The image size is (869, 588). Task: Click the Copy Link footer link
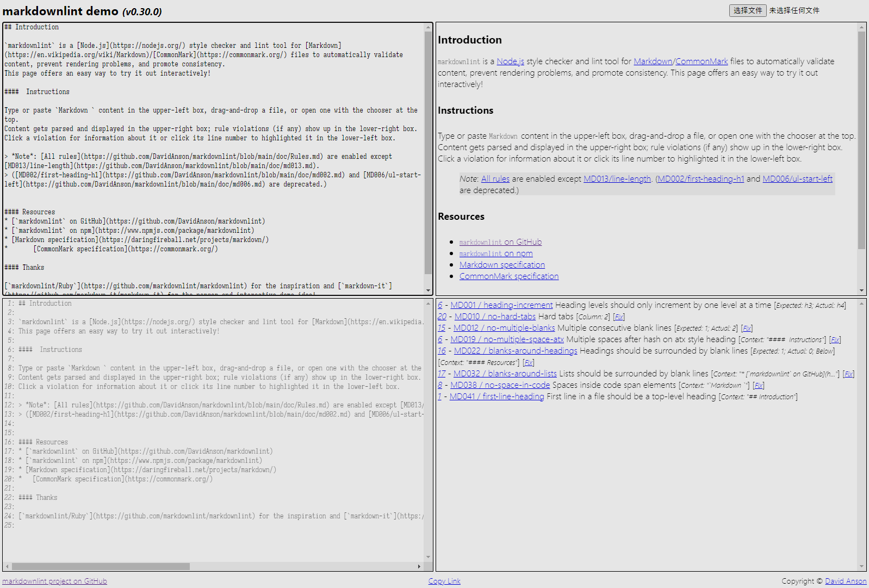[x=444, y=581]
